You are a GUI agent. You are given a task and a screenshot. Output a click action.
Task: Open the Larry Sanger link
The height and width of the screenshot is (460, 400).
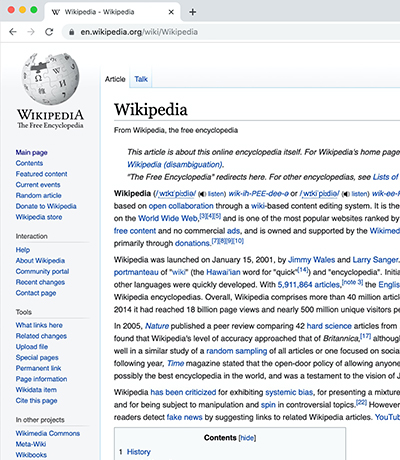(x=375, y=260)
